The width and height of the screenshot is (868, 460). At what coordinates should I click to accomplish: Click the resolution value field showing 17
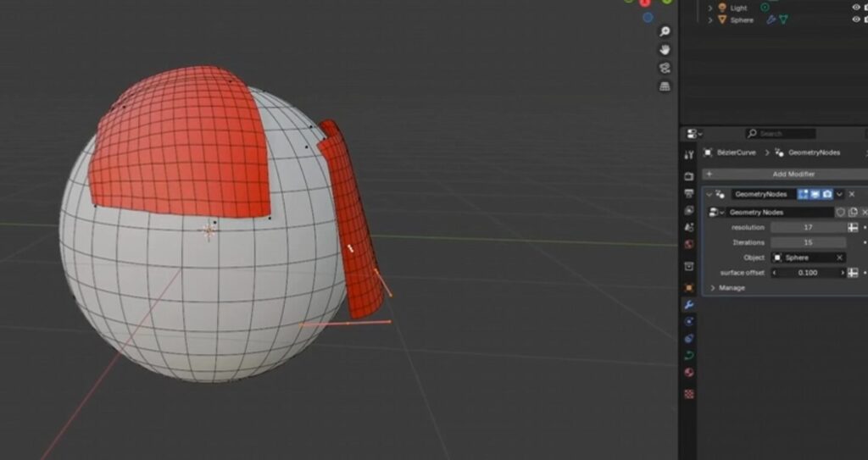[808, 228]
